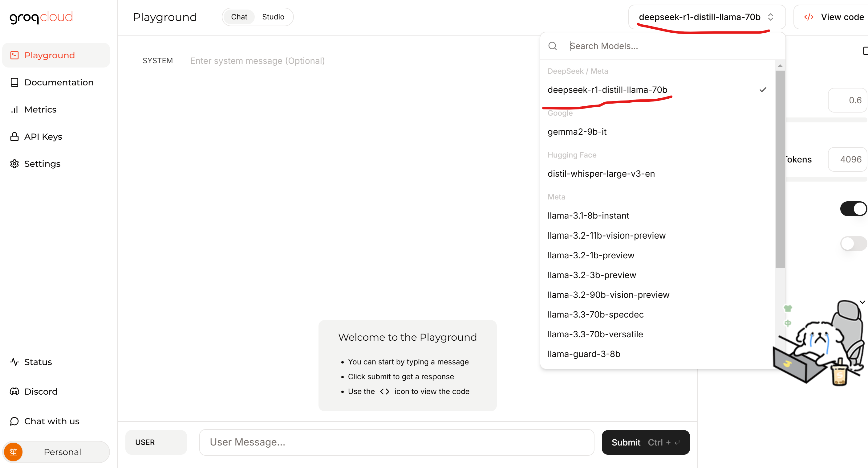Click the Playground sidebar icon
This screenshot has height=468, width=868.
click(x=14, y=55)
